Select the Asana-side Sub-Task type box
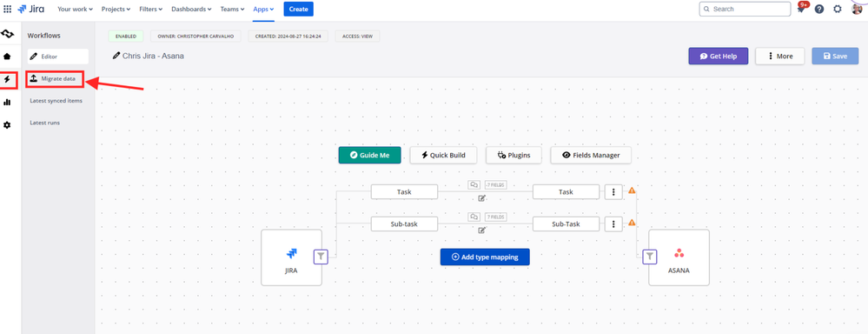Viewport: 868px width, 334px height. 566,224
